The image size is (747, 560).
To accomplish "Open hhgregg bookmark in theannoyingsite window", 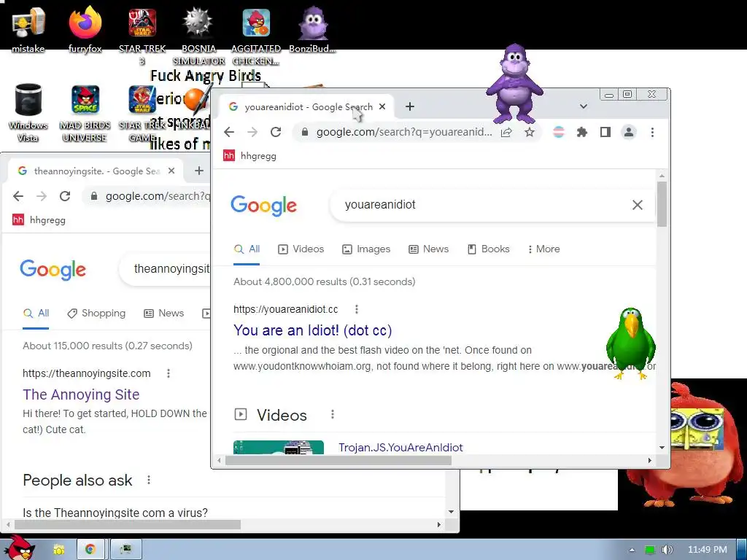I will [x=39, y=220].
